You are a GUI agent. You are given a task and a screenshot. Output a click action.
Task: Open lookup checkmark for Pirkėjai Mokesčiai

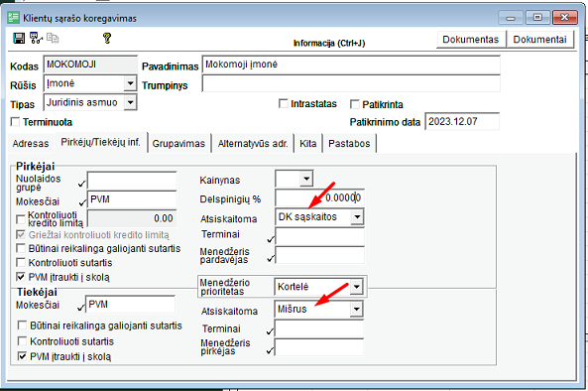tap(82, 202)
